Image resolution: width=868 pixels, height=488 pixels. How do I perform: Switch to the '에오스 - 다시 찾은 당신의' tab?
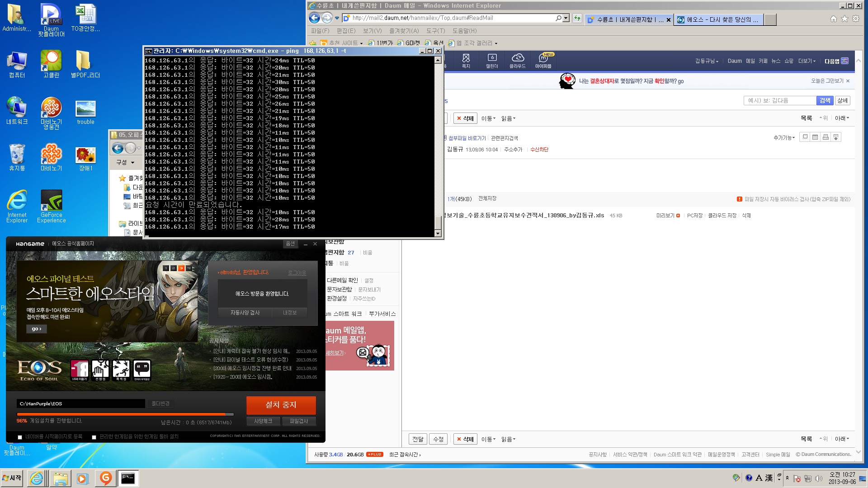tap(719, 19)
